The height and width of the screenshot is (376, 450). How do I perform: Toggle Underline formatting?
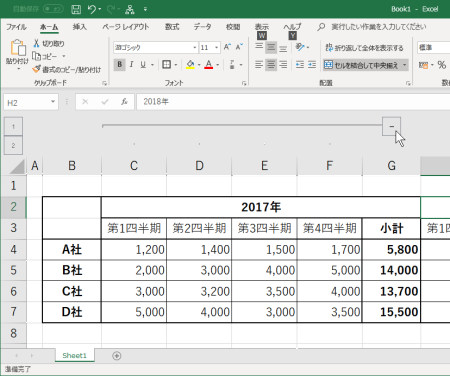tap(143, 64)
